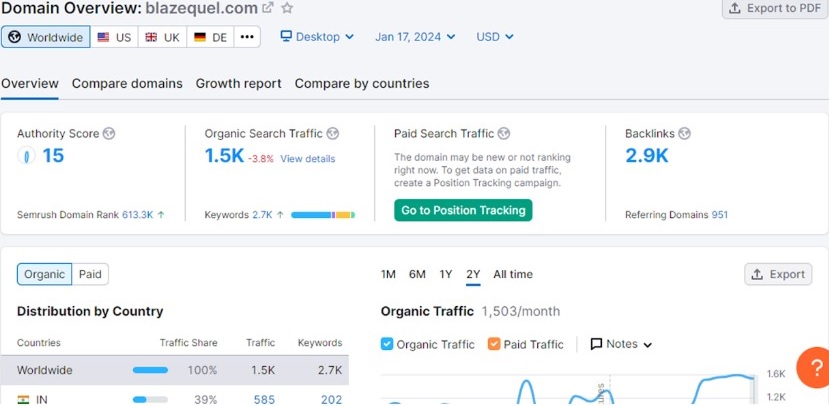The width and height of the screenshot is (829, 406).
Task: Select the US database flag button
Action: click(x=114, y=37)
